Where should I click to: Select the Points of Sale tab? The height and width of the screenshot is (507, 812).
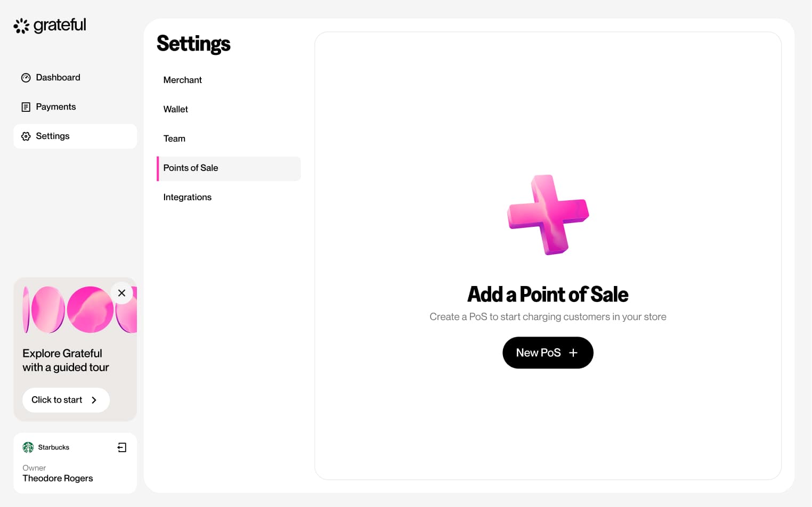click(x=191, y=168)
